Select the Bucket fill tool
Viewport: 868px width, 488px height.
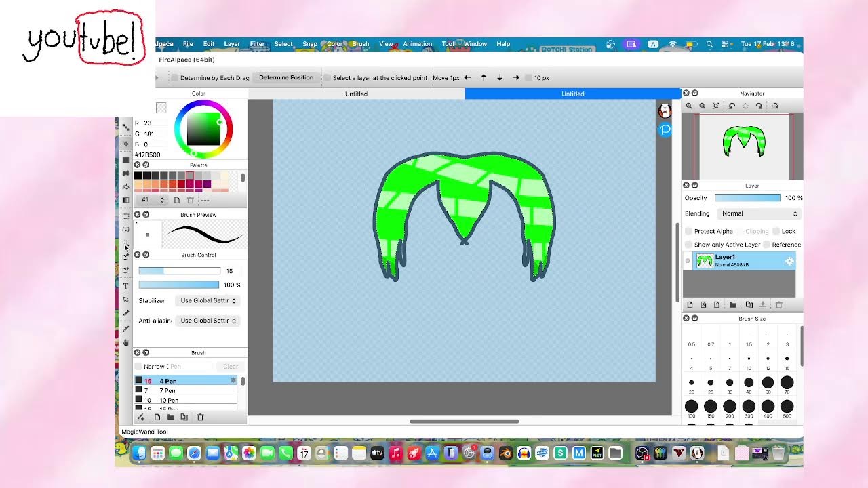(x=125, y=186)
